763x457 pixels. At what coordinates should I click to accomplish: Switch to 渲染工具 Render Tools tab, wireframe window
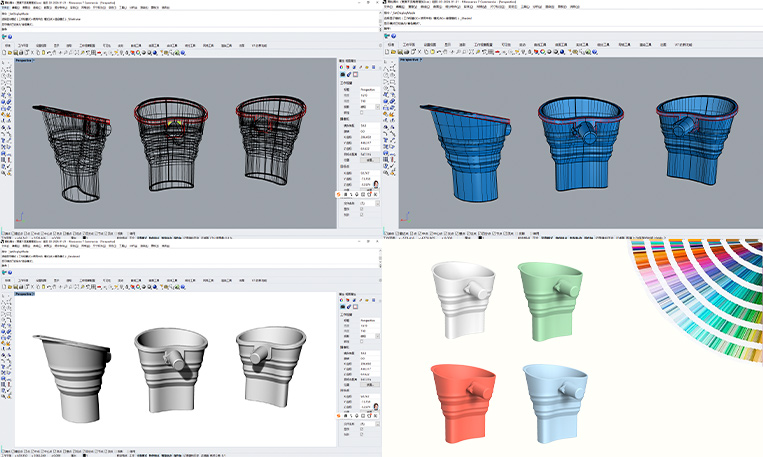click(x=227, y=45)
